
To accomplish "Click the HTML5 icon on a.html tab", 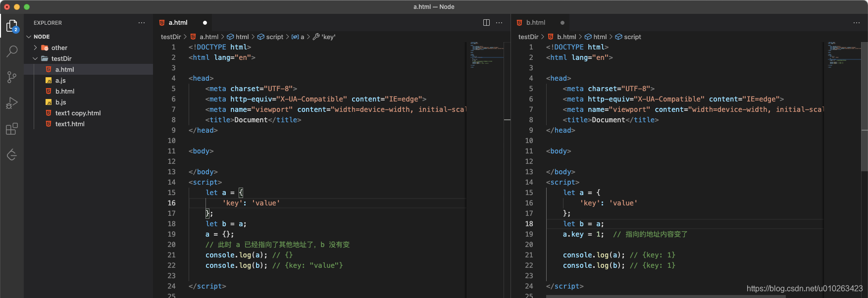I will 161,23.
